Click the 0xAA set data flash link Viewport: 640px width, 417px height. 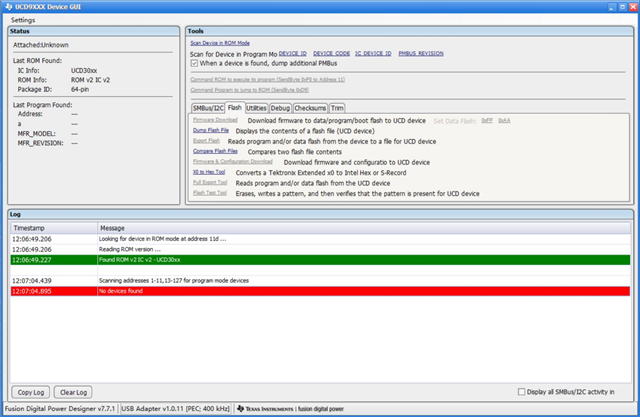pos(504,120)
